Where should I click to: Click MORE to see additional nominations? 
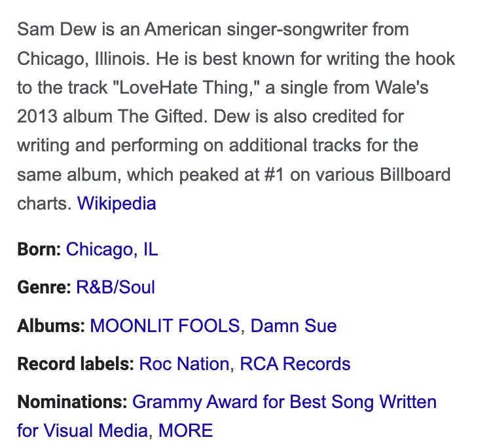(x=186, y=430)
